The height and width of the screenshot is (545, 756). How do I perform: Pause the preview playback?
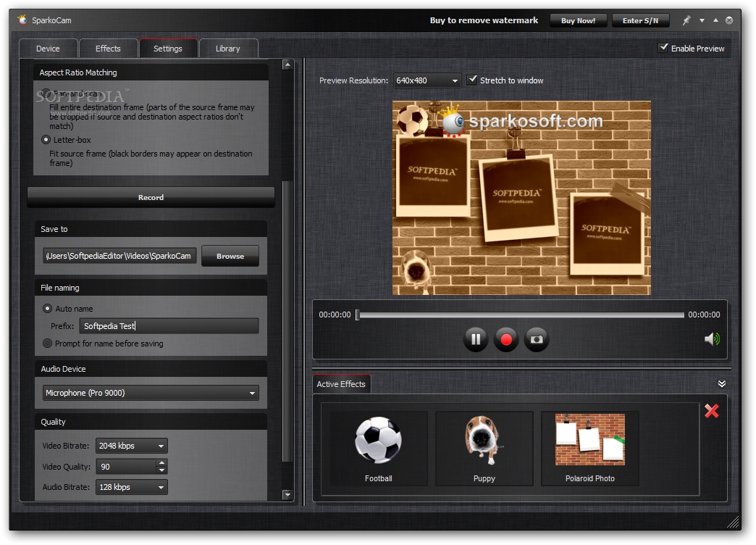(475, 339)
